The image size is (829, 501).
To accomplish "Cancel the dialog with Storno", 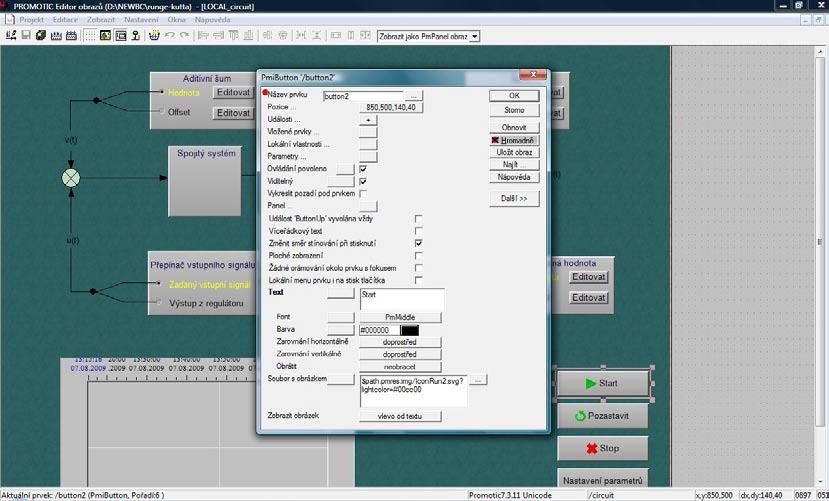I will coord(514,110).
